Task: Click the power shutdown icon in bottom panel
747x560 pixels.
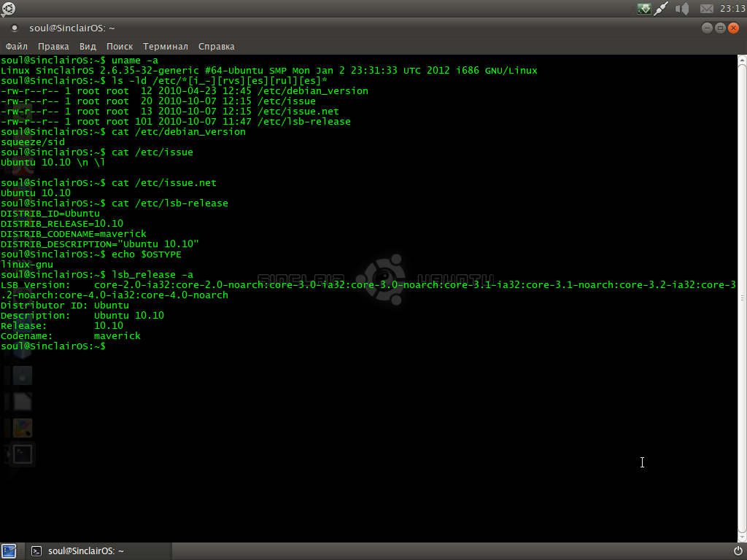Action: point(738,551)
